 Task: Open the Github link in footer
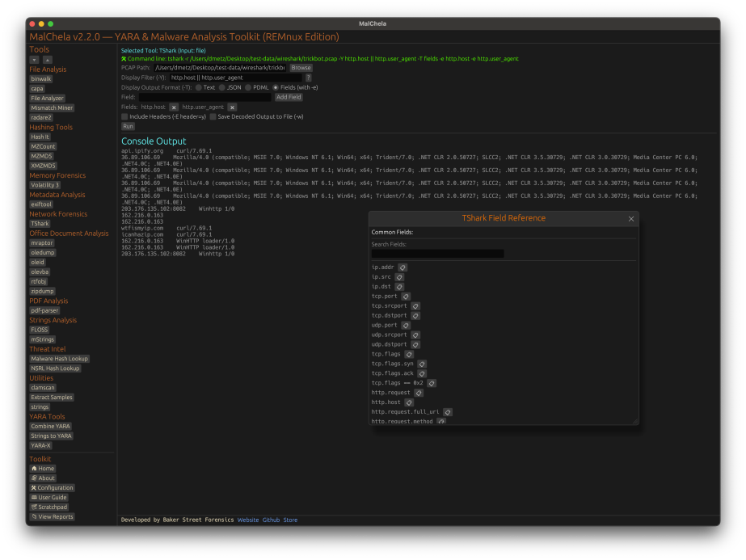[x=271, y=520]
